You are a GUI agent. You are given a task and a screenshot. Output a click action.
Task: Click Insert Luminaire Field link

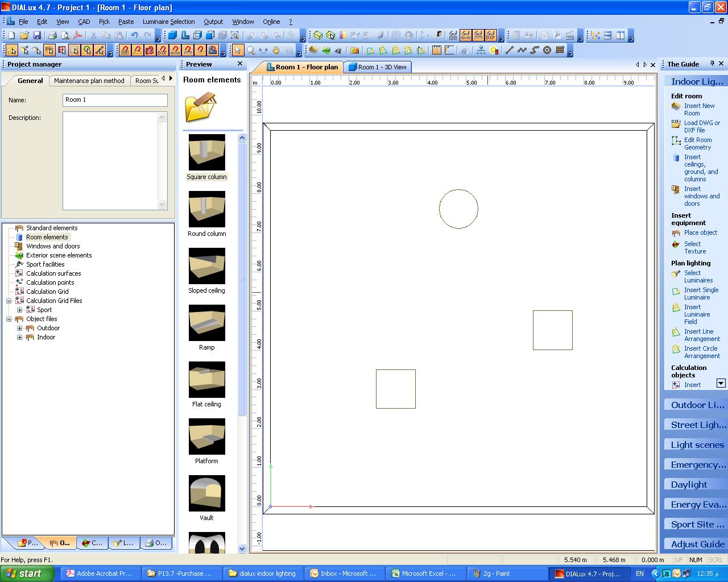(697, 314)
